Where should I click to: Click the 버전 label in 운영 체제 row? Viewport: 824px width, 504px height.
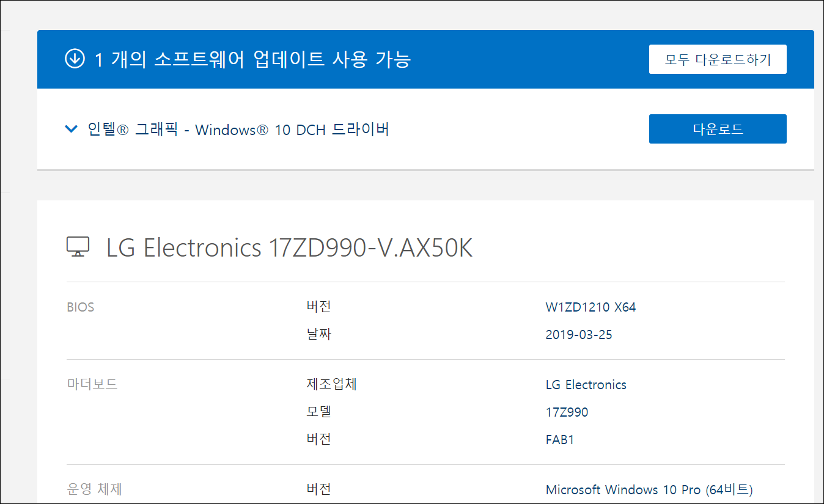click(x=318, y=489)
